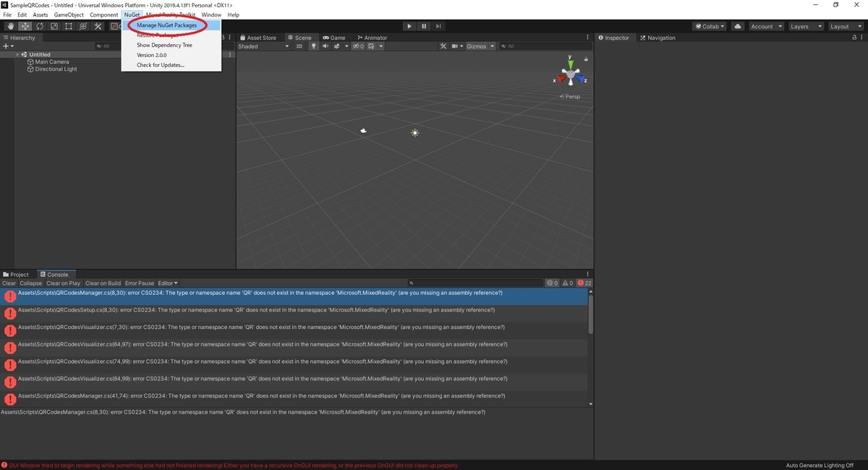Switch to the Project tab
Image resolution: width=868 pixels, height=470 pixels.
16,275
